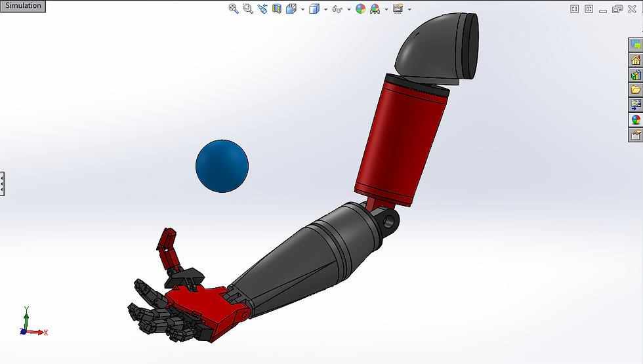Click the Apply Scene icon
The image size is (643, 364).
[x=375, y=9]
